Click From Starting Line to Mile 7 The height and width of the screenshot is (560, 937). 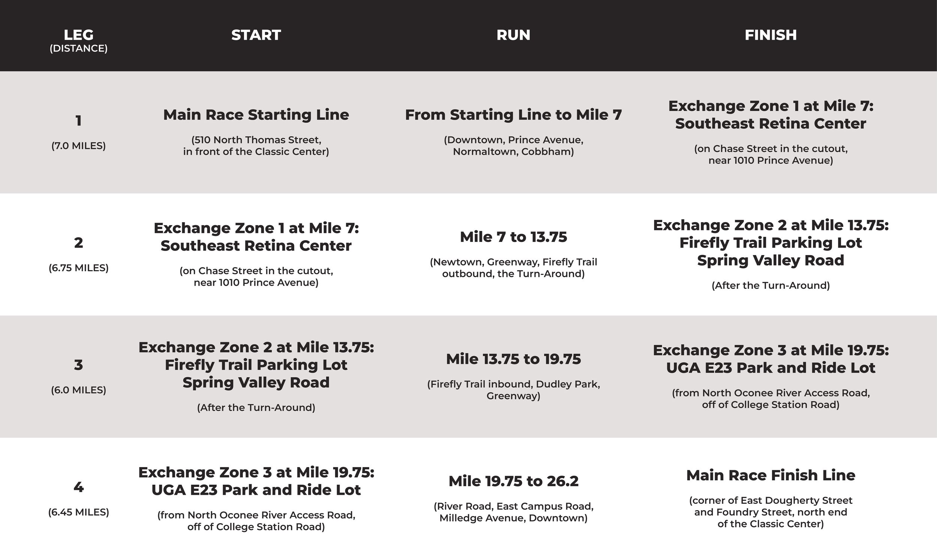pyautogui.click(x=513, y=115)
